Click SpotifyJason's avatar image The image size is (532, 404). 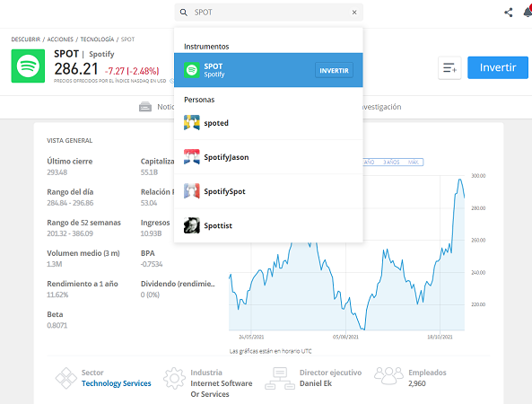(x=192, y=157)
